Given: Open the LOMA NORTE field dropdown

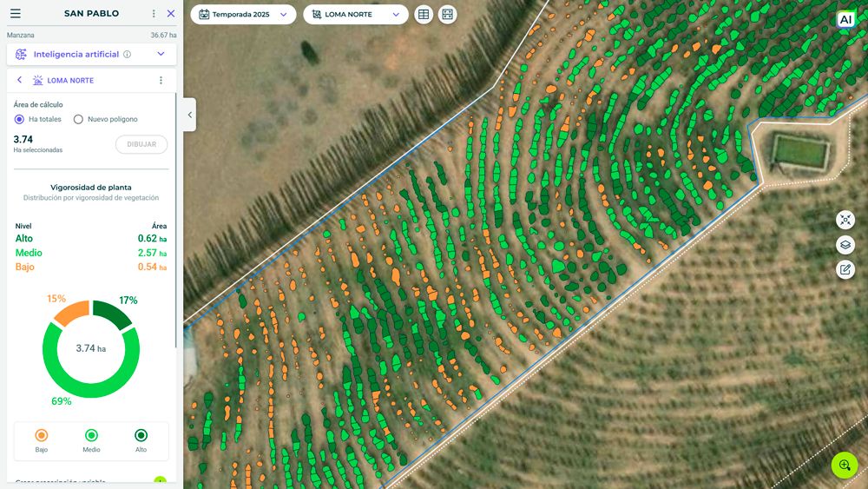Looking at the screenshot, I should (355, 15).
